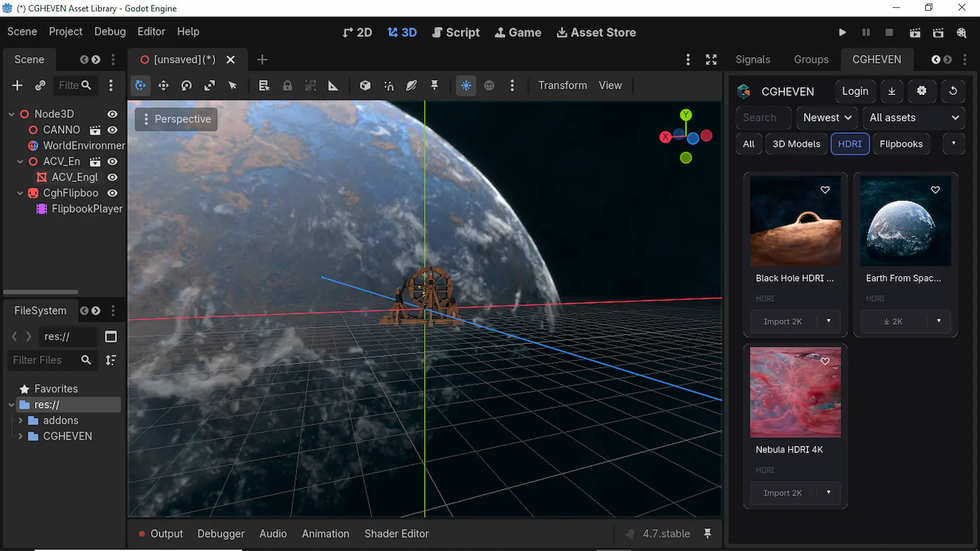
Task: Open Black Hole HDRI import resolution dropdown
Action: tap(828, 321)
